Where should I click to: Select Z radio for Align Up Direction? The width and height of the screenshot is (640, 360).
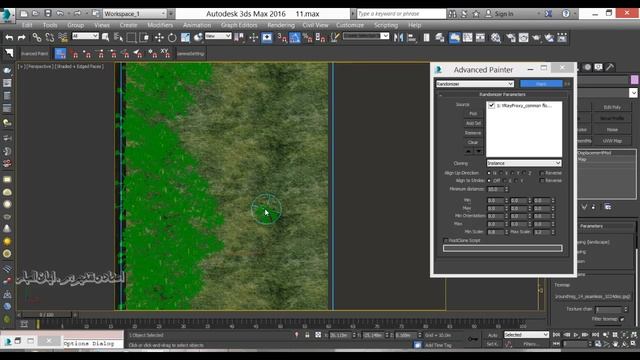tap(524, 173)
